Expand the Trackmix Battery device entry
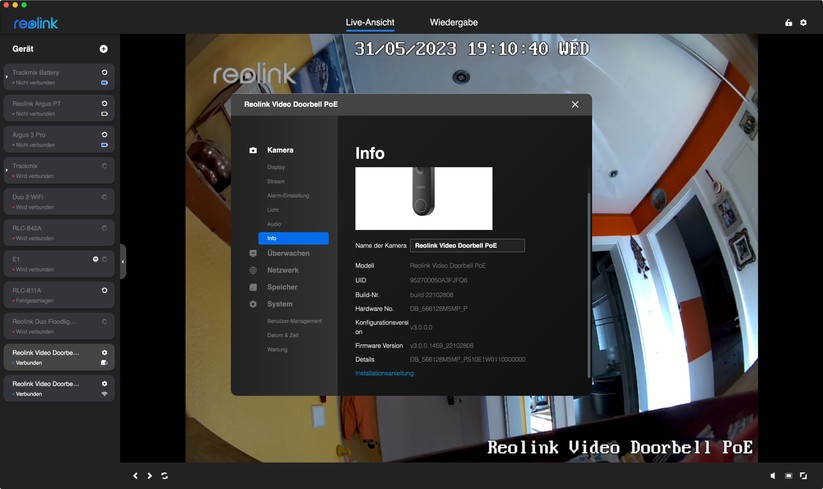Screen dimensions: 823x489 click(7, 77)
